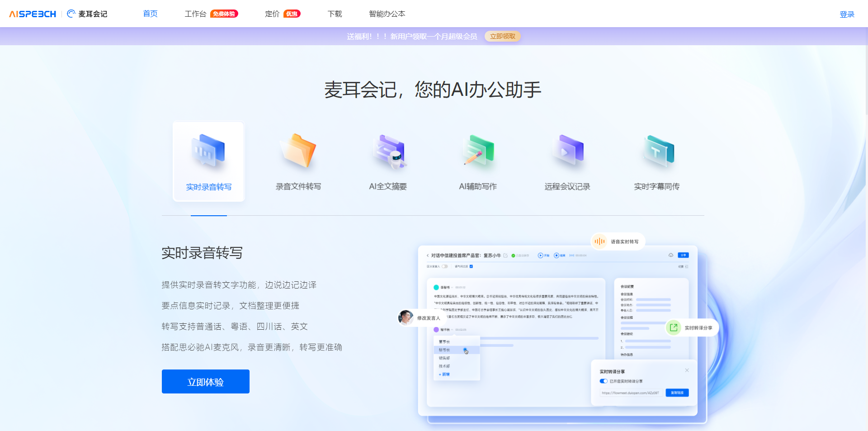
Task: Click 复制链接 button in preview popup
Action: (677, 393)
